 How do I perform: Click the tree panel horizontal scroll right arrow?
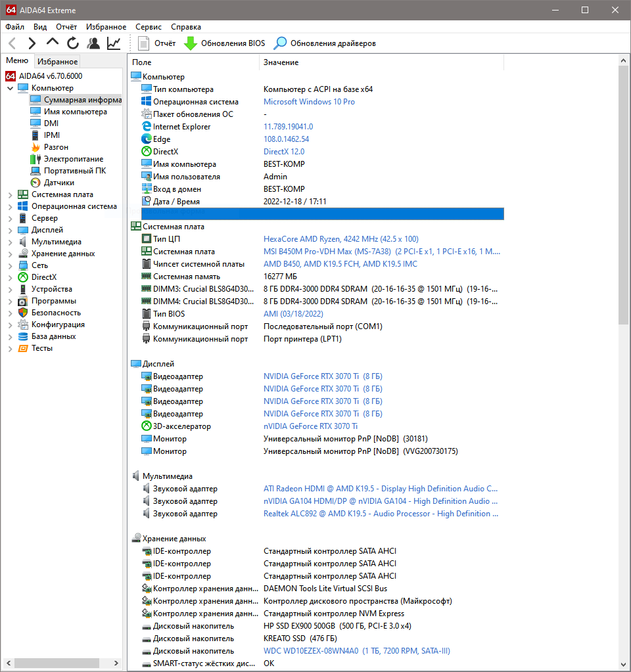pos(116,663)
